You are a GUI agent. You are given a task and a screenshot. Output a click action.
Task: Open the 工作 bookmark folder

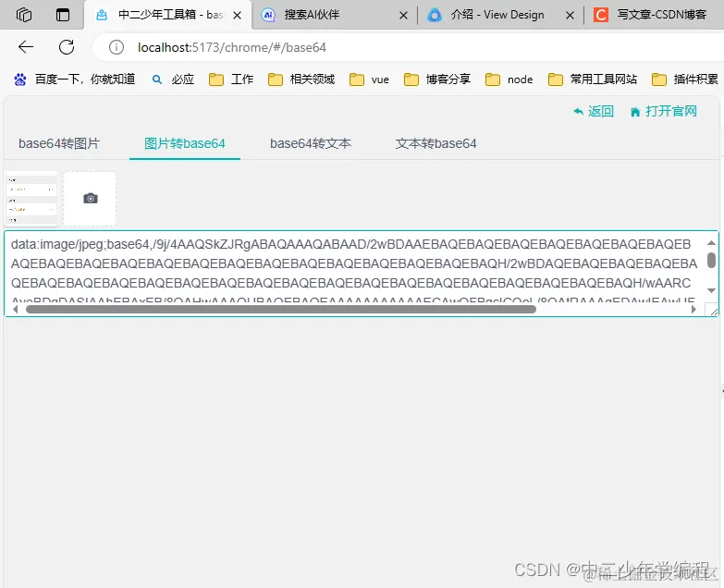[x=231, y=80]
